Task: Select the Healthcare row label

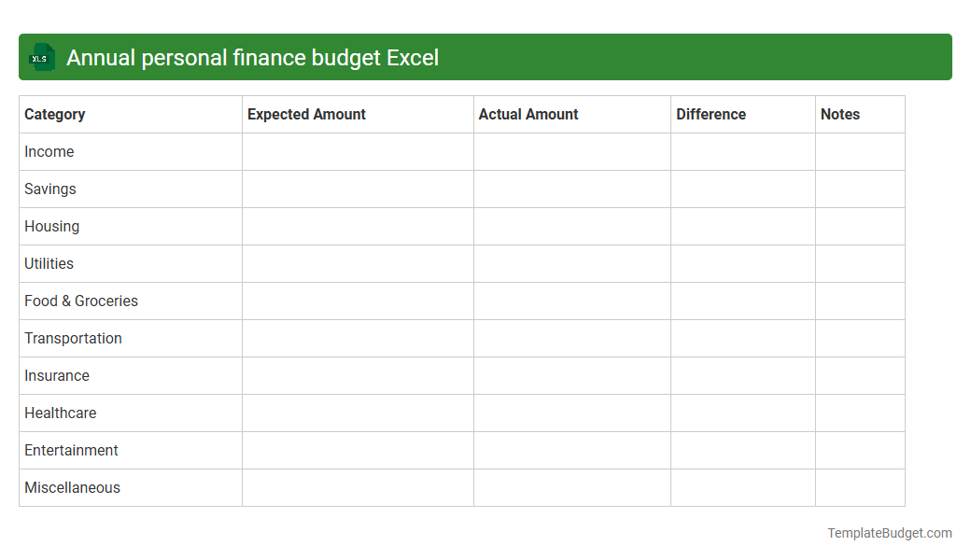Action: click(x=60, y=413)
